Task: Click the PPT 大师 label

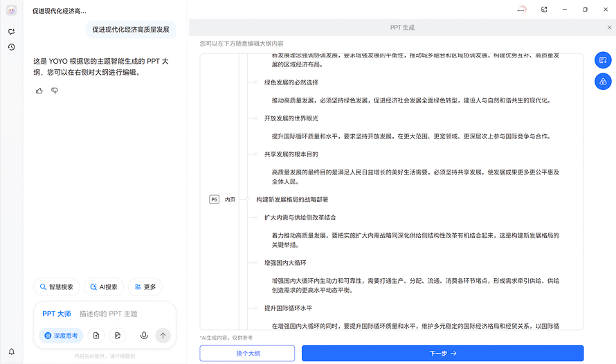Action: pyautogui.click(x=57, y=313)
